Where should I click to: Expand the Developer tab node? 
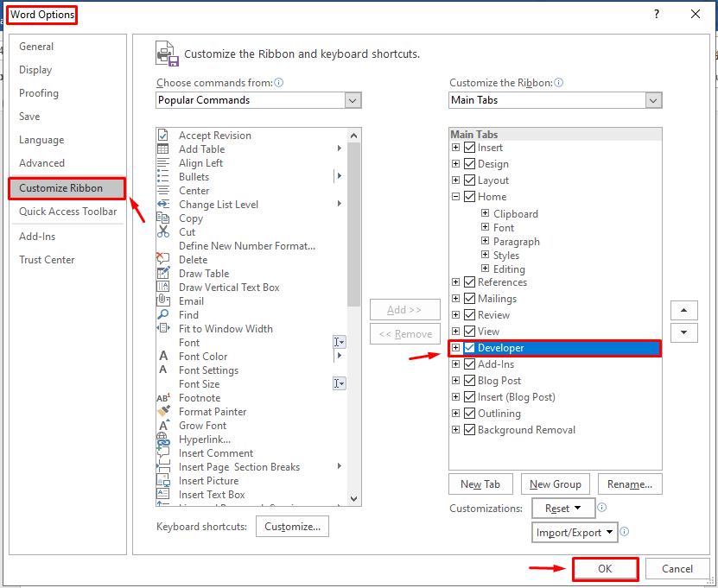[455, 348]
